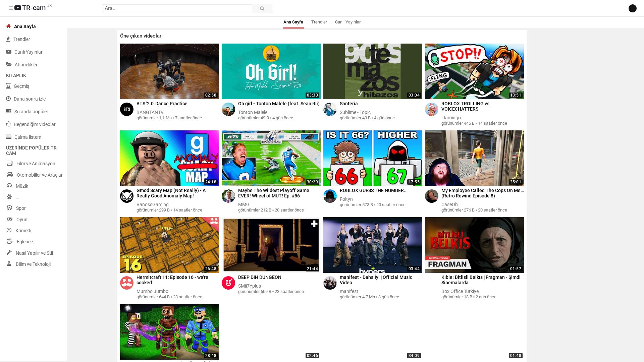Click the search magnifier button
Screen dimensions: 644x362
point(262,8)
